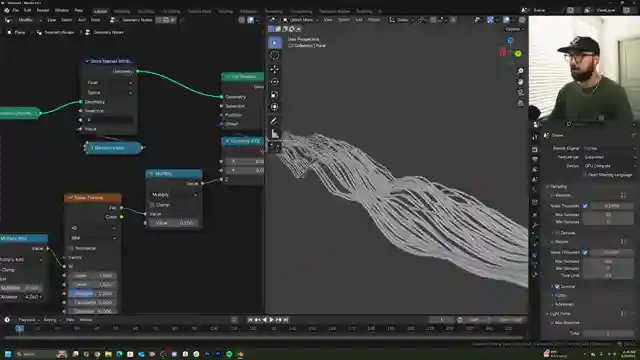Open the Feature Set dropdown
640x360 pixels.
point(609,157)
